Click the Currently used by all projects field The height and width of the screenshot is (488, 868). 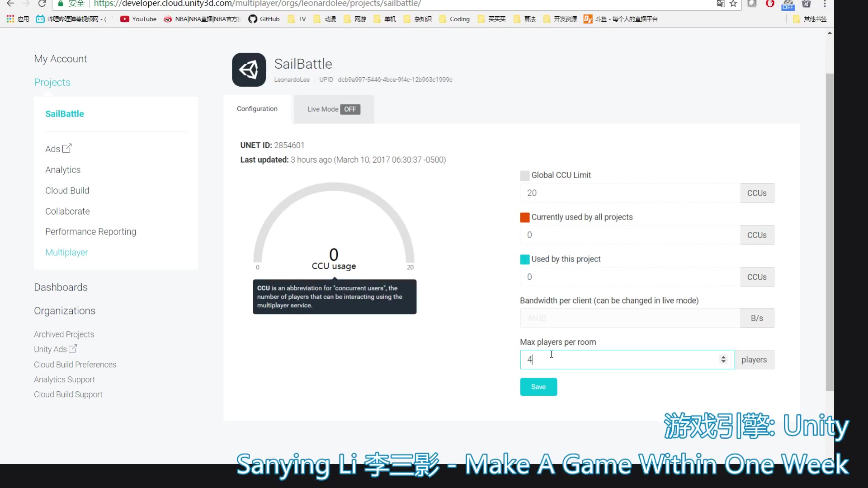click(630, 235)
